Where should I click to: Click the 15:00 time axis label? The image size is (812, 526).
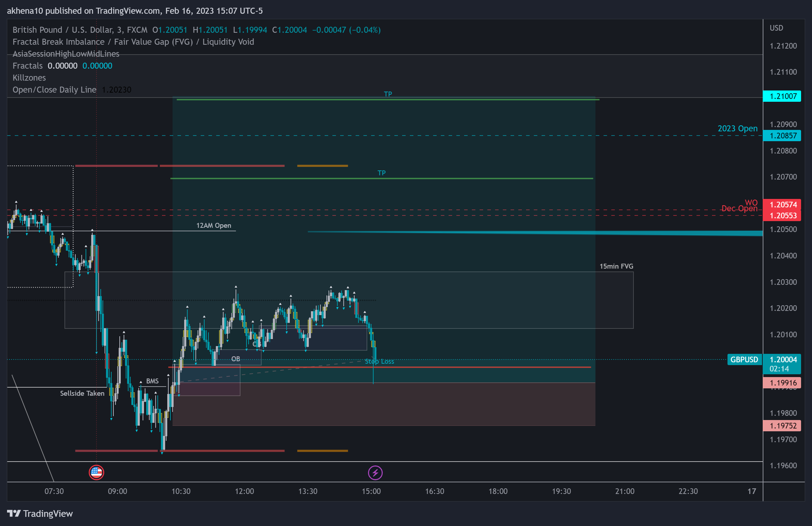coord(371,491)
